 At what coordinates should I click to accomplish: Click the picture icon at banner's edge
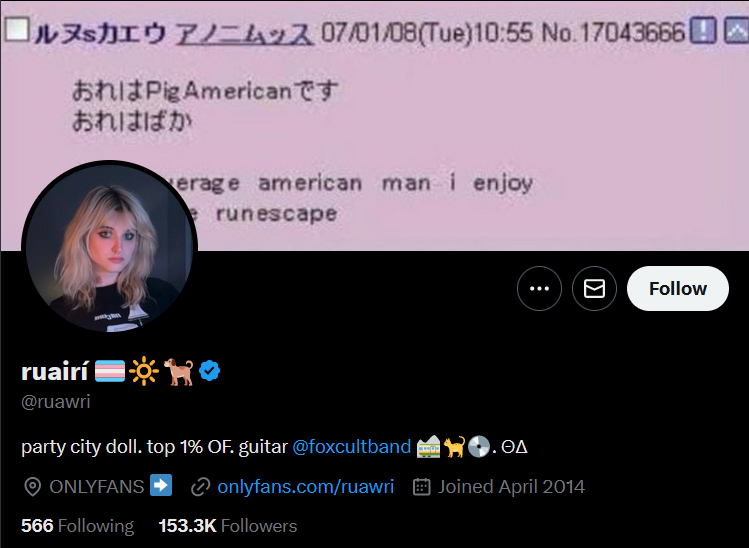click(x=736, y=30)
